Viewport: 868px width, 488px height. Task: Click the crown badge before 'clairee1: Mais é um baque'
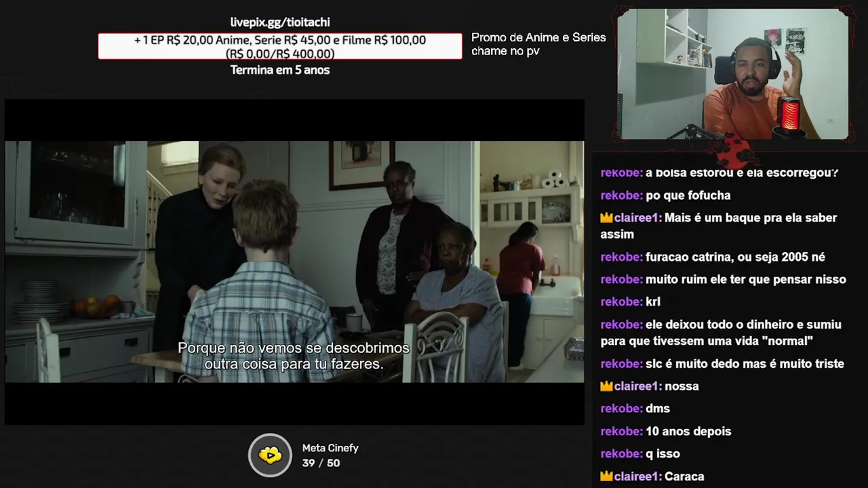click(x=606, y=218)
